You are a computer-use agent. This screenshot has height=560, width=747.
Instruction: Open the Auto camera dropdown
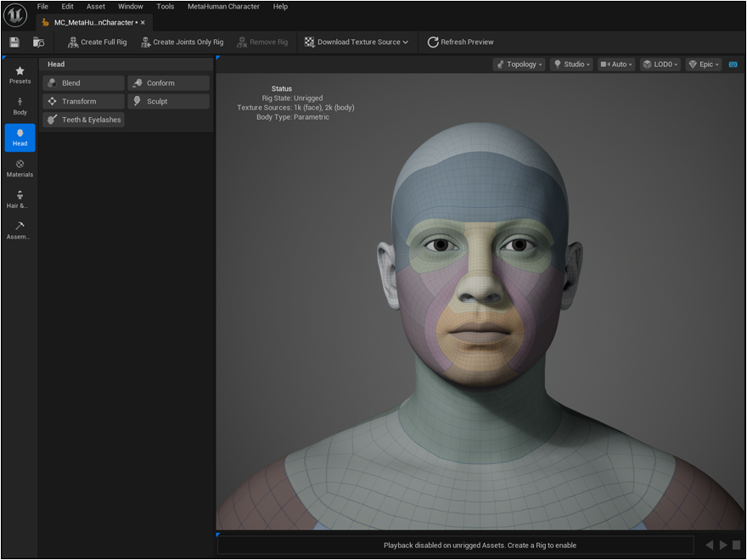[x=616, y=64]
